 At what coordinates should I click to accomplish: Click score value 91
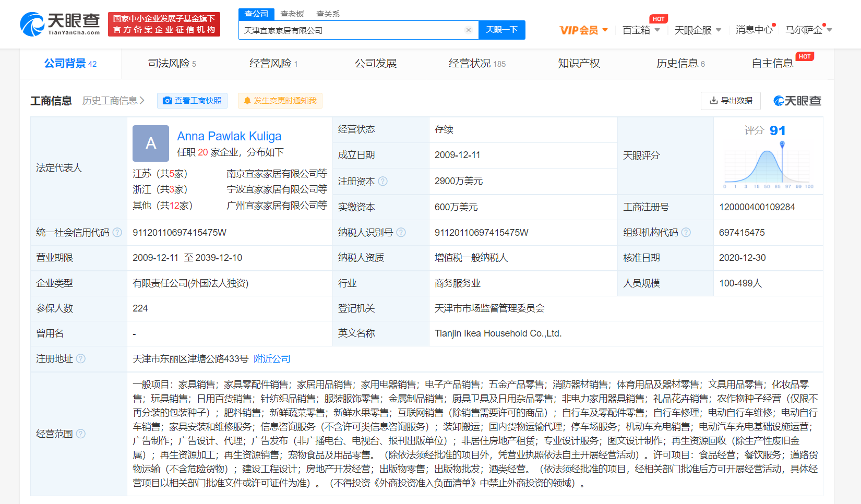(x=778, y=130)
